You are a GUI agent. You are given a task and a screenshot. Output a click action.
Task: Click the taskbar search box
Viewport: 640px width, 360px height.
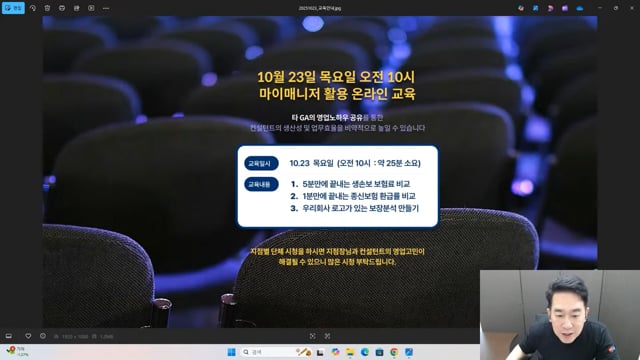(x=276, y=352)
